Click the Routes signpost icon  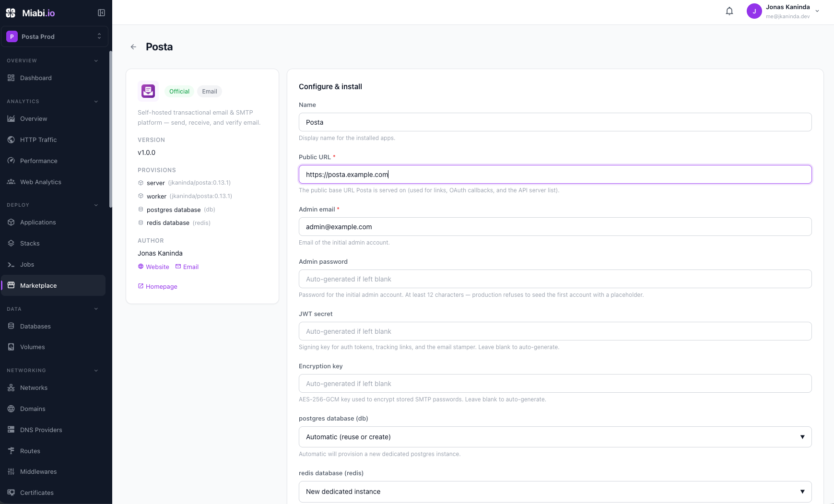point(11,451)
